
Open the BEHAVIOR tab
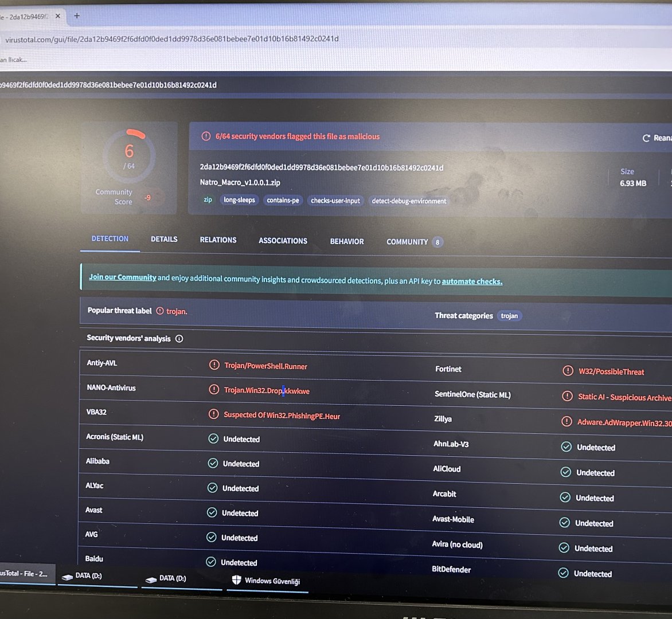point(347,242)
